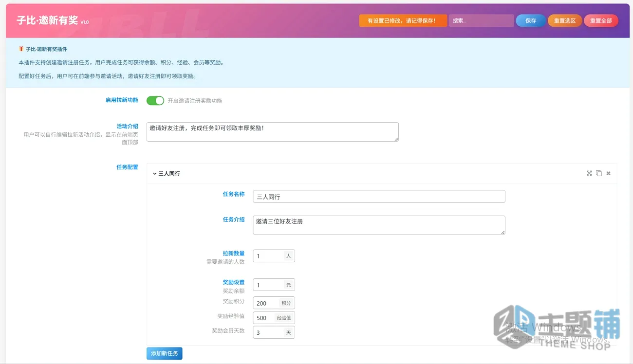The image size is (633, 364).
Task: Click the v1.0 version text
Action: pyautogui.click(x=85, y=22)
